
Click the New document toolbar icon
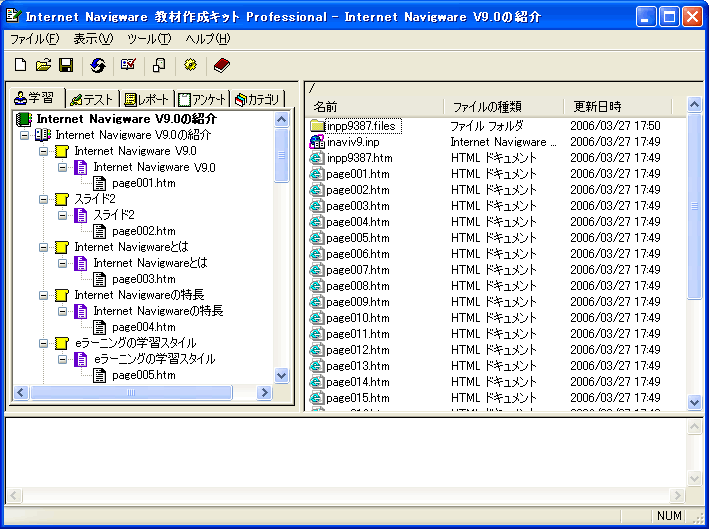tap(20, 65)
